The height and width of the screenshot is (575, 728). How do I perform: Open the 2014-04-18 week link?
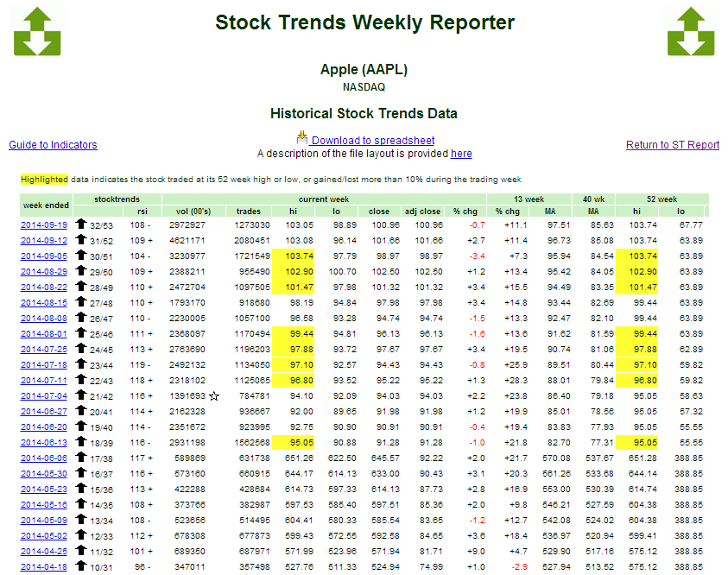click(44, 567)
